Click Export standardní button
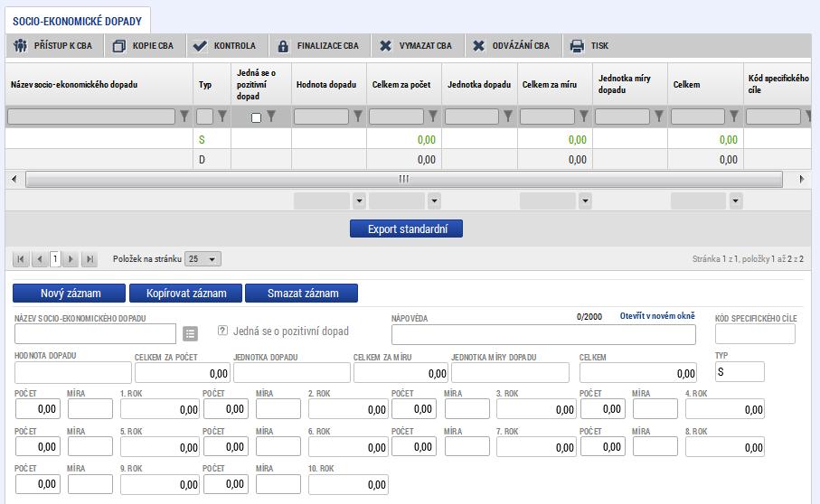820x504 pixels. point(406,229)
